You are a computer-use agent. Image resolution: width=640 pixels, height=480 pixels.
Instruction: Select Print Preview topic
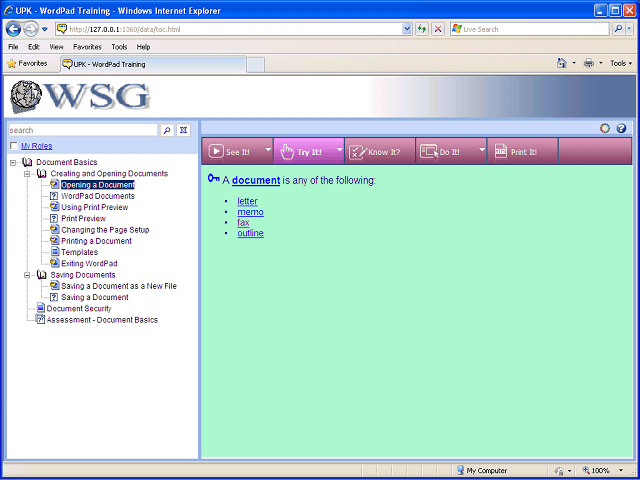pos(83,218)
